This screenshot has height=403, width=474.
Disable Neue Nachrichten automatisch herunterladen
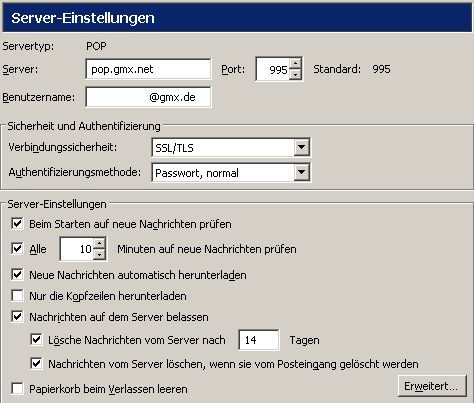click(x=17, y=275)
